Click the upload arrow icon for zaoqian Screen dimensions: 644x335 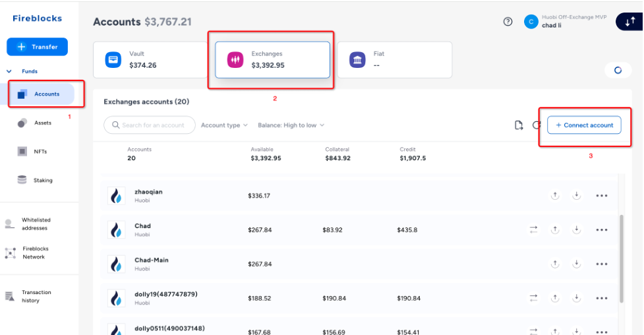point(555,195)
